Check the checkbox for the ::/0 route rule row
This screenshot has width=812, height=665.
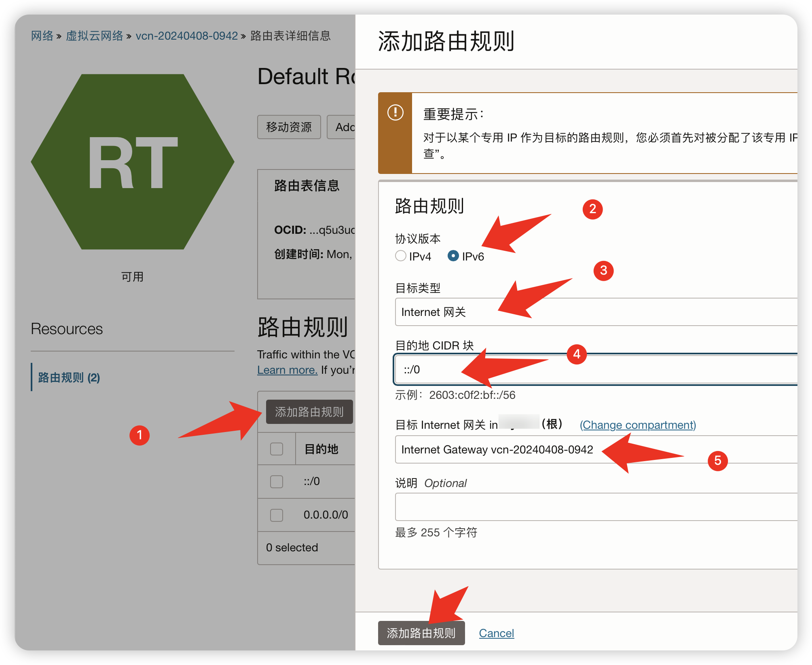pyautogui.click(x=277, y=482)
